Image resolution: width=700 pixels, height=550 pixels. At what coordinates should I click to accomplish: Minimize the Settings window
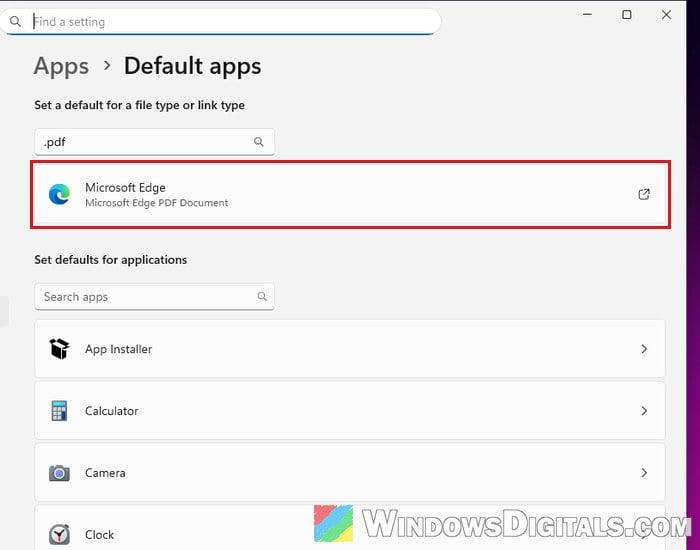click(588, 14)
